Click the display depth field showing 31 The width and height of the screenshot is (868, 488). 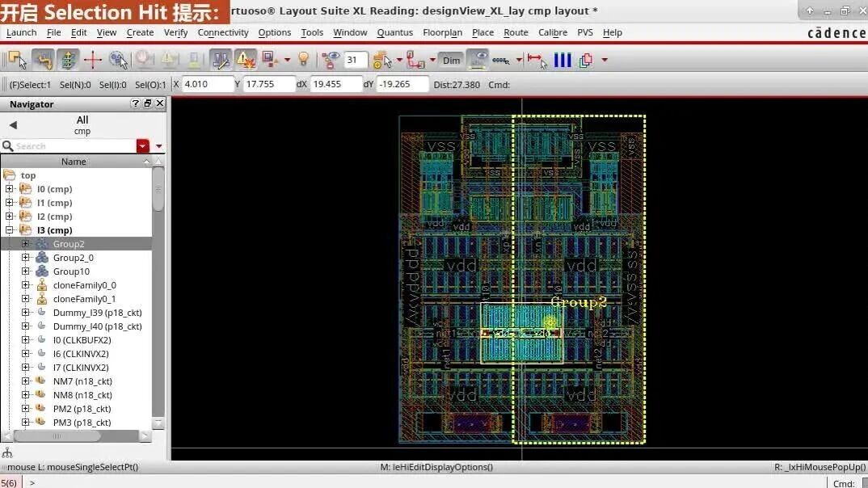[x=356, y=60]
